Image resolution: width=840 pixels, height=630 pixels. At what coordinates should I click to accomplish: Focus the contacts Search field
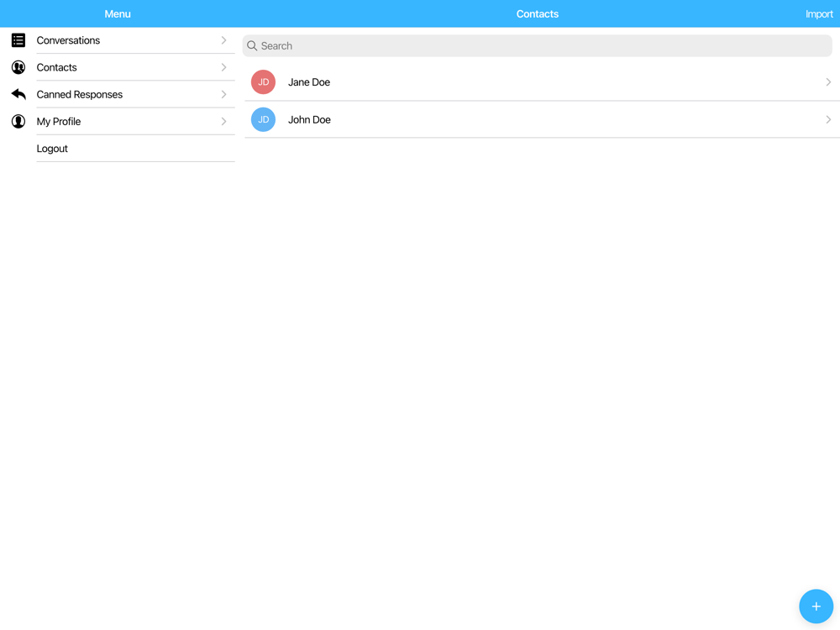click(x=537, y=46)
